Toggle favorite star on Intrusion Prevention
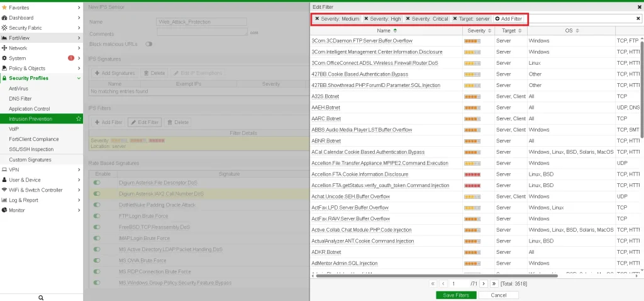 (x=79, y=119)
